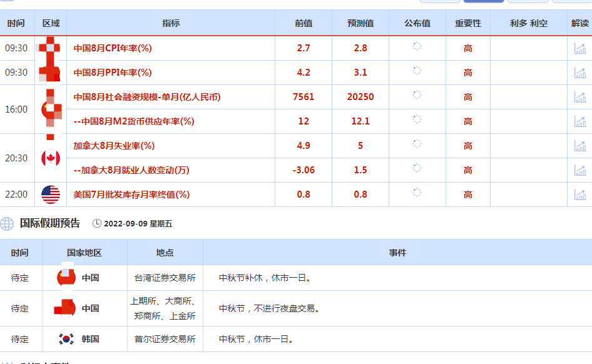Click the South Korea flag icon
This screenshot has width=592, height=364.
tap(66, 339)
